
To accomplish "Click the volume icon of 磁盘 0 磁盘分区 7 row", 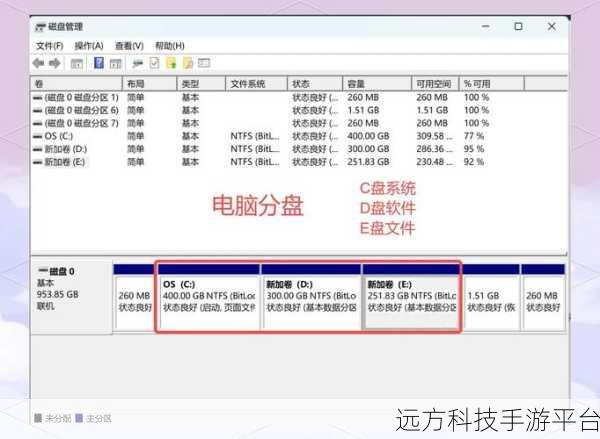I will tap(38, 124).
